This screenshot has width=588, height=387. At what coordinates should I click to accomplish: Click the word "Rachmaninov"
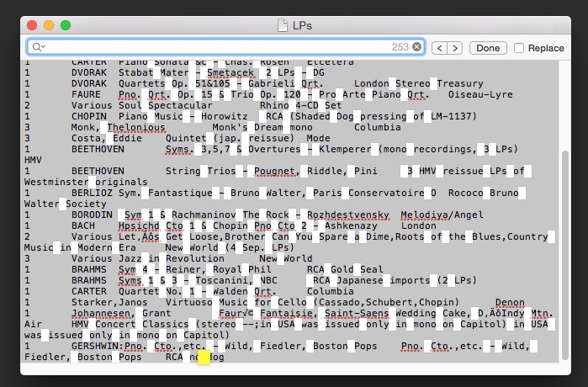[204, 215]
